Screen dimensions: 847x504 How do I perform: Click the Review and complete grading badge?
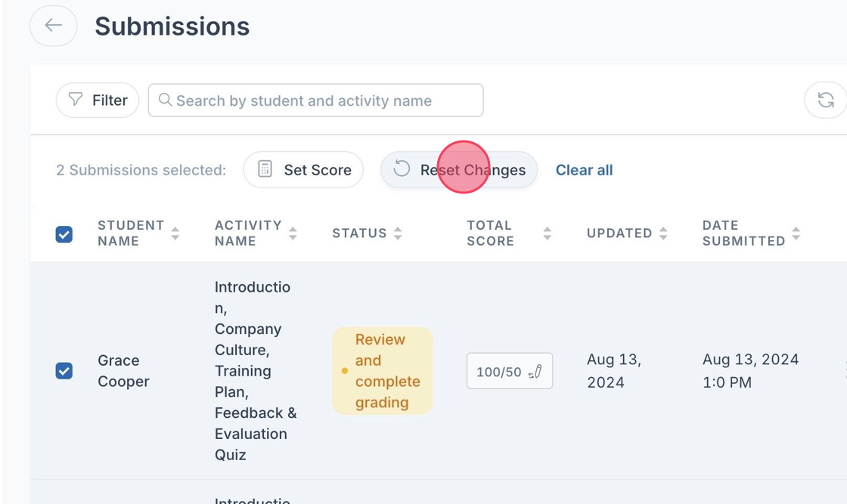383,371
